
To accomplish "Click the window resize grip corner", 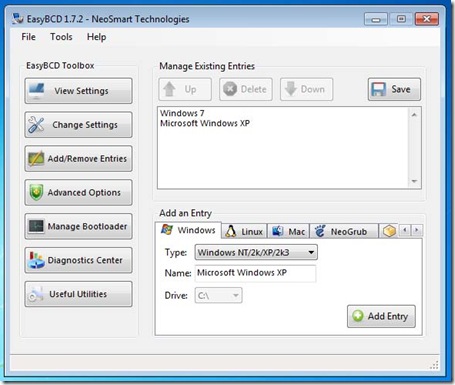I will (434, 365).
